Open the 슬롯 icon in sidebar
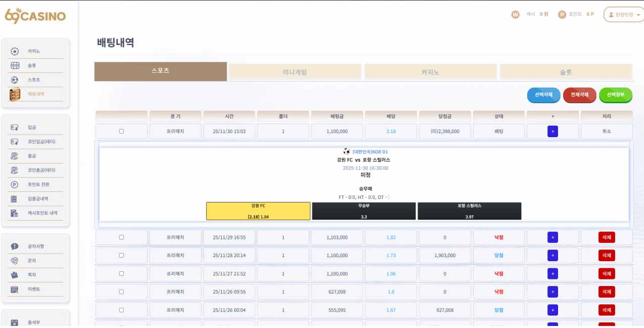 [x=15, y=65]
